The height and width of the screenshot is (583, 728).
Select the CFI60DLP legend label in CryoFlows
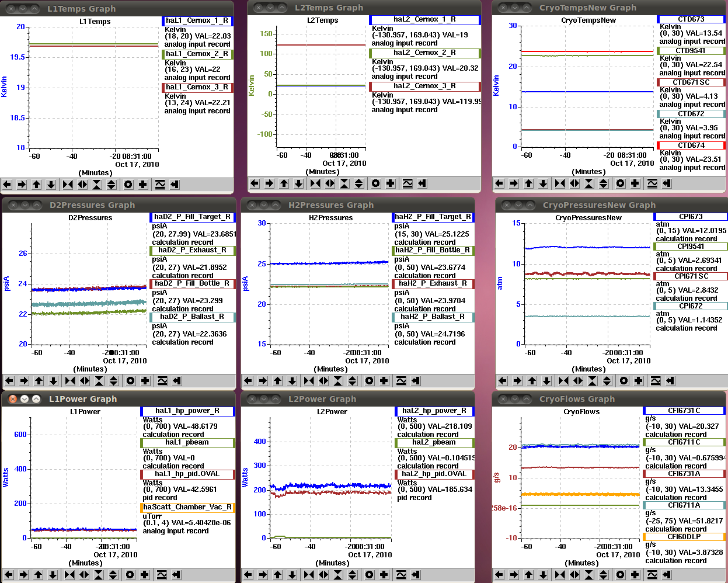pos(684,537)
